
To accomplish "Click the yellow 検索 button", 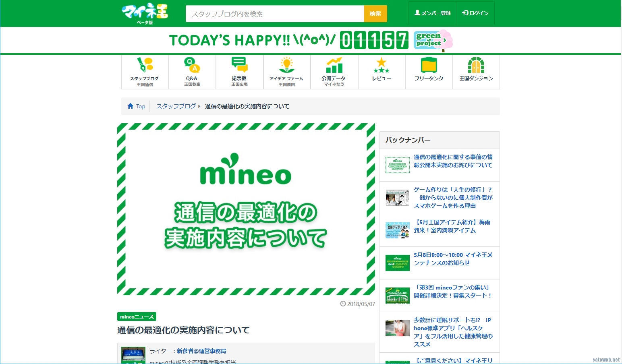I will 375,14.
